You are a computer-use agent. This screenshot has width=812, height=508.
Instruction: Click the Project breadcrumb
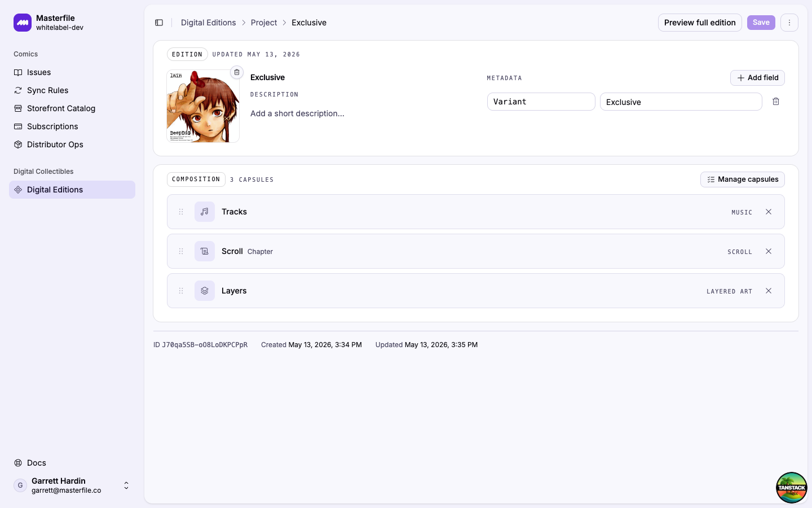(264, 23)
